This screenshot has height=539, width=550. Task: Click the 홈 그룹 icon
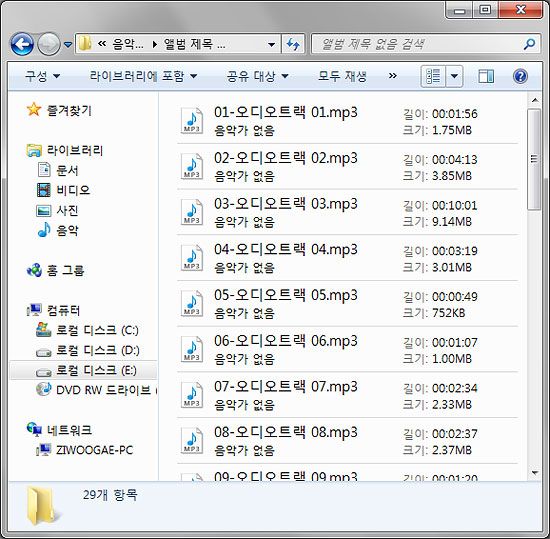(x=34, y=270)
